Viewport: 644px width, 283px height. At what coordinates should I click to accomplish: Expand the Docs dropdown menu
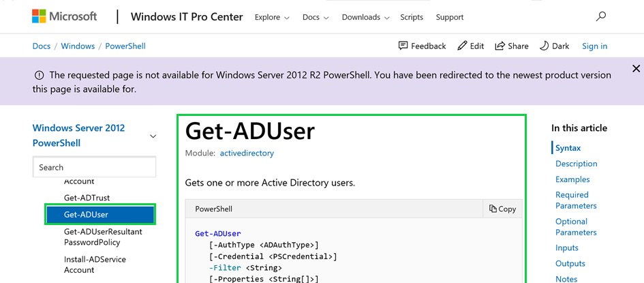(x=316, y=17)
